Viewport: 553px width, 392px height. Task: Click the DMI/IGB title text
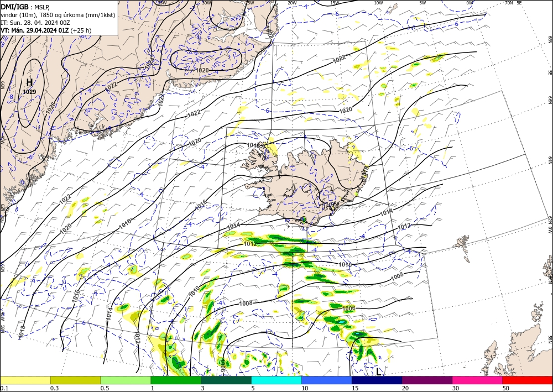tap(15, 6)
